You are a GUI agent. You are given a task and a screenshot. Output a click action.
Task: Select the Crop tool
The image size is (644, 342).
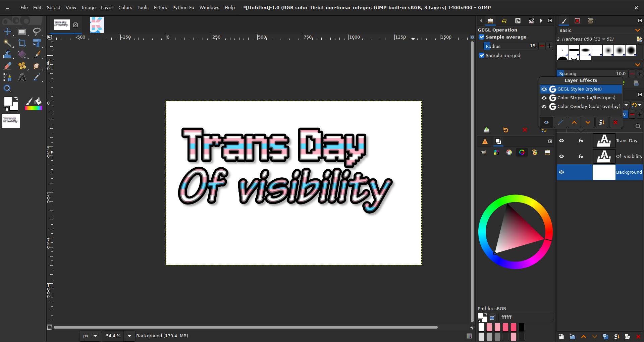22,43
